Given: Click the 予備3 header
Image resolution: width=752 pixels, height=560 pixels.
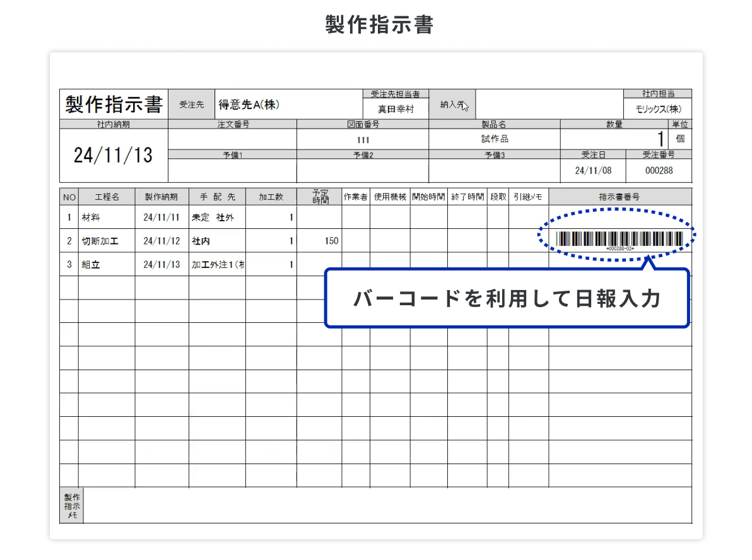Looking at the screenshot, I should 495,155.
